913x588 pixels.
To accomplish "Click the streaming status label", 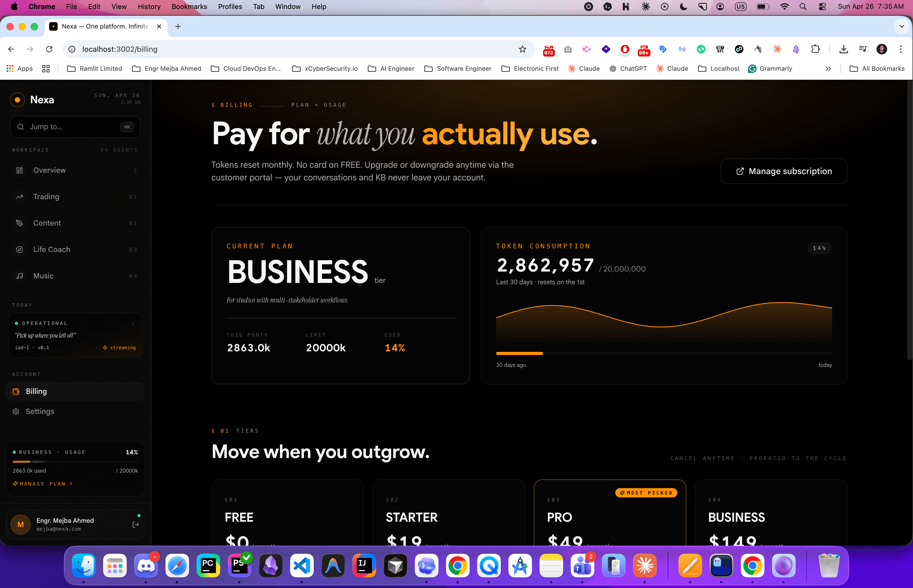I will (119, 347).
